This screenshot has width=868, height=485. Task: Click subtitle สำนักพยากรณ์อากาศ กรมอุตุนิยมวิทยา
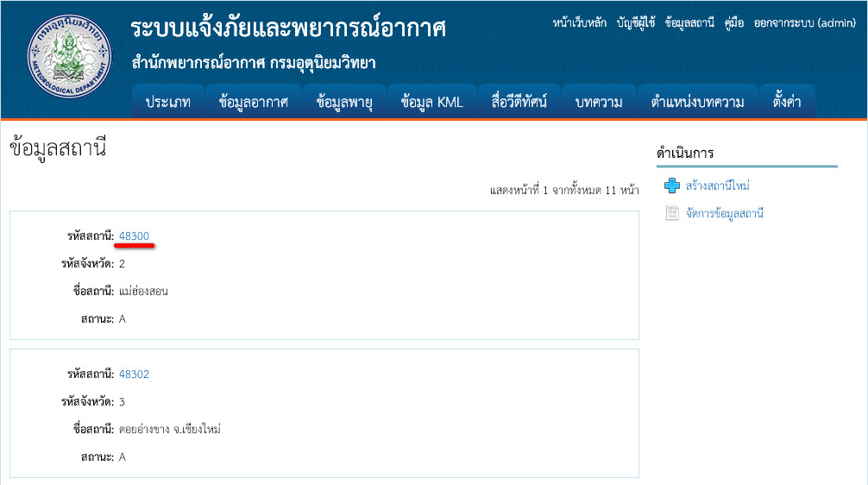254,63
